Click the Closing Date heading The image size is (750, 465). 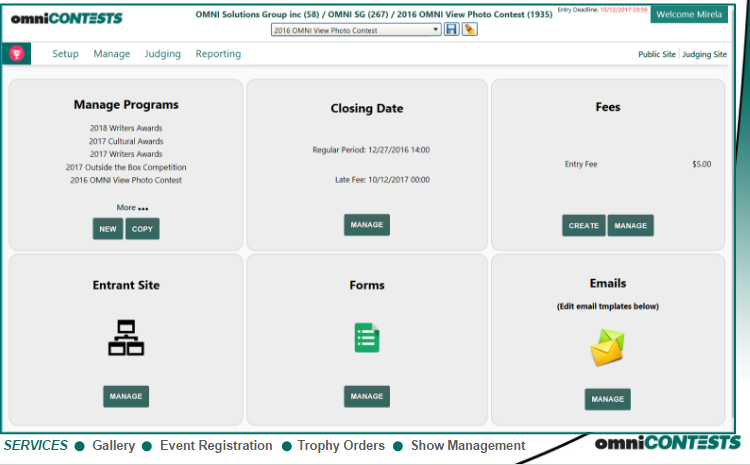(x=367, y=109)
